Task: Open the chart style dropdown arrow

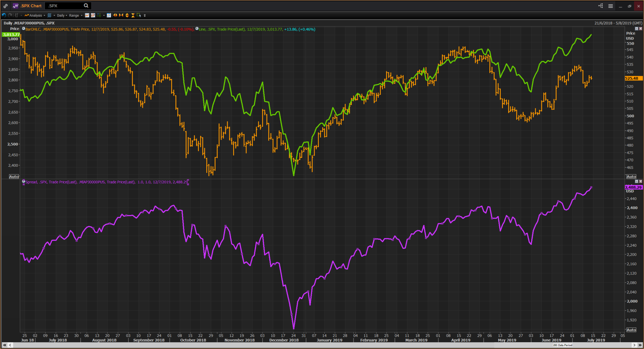Action: point(21,15)
